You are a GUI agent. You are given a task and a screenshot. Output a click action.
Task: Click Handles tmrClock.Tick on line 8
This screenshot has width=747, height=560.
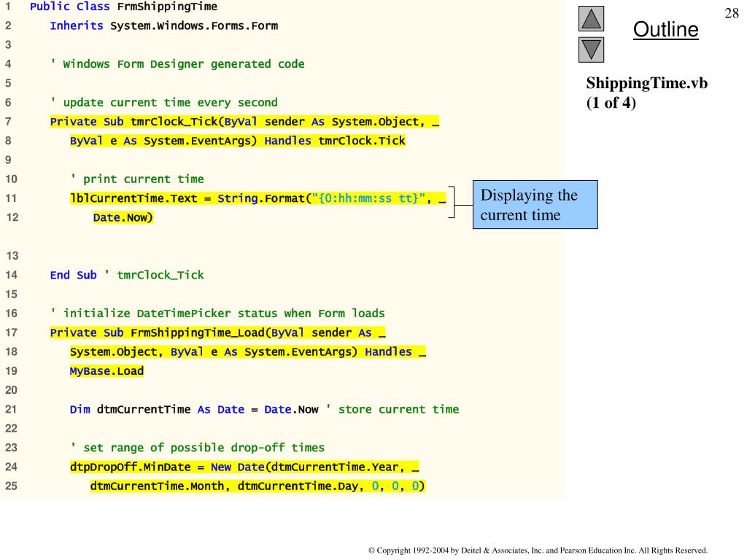pos(335,141)
